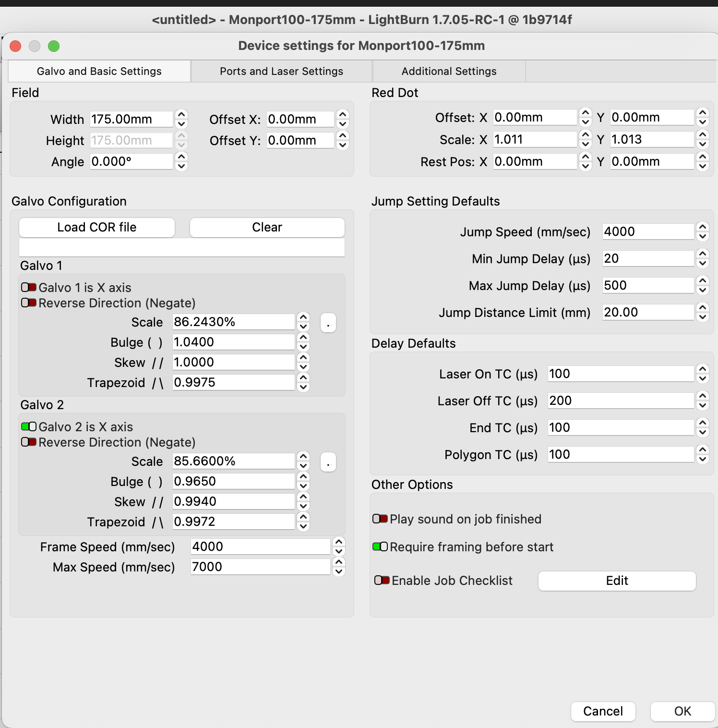
Task: Edit Galvo 2 Trapezoid value
Action: tap(234, 522)
